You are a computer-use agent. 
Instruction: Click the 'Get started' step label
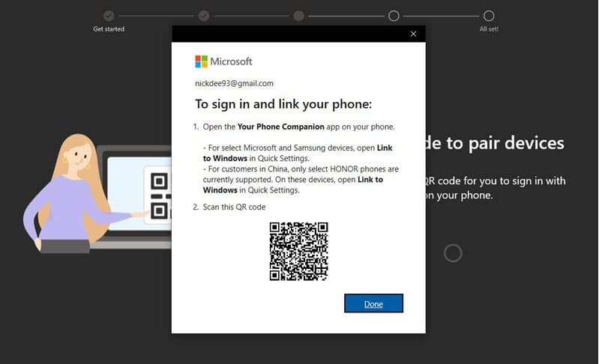tap(109, 29)
